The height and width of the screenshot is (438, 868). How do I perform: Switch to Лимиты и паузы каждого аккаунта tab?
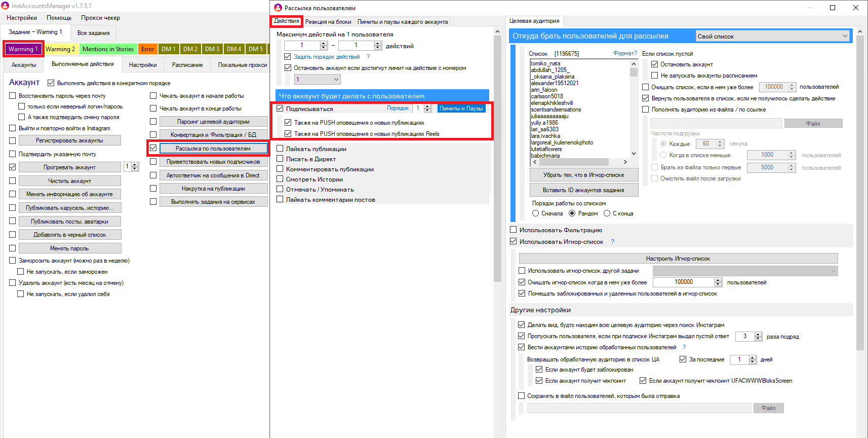[x=403, y=22]
